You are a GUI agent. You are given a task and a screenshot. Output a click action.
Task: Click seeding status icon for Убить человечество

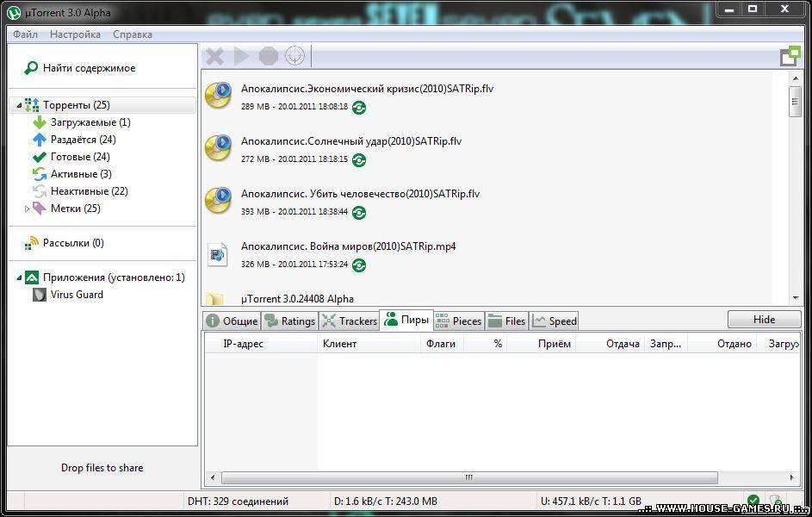pyautogui.click(x=359, y=212)
